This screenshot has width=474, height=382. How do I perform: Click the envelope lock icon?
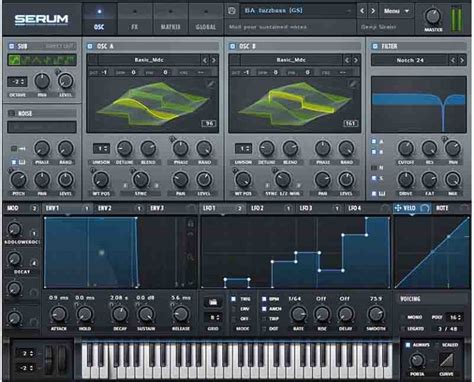tap(190, 224)
